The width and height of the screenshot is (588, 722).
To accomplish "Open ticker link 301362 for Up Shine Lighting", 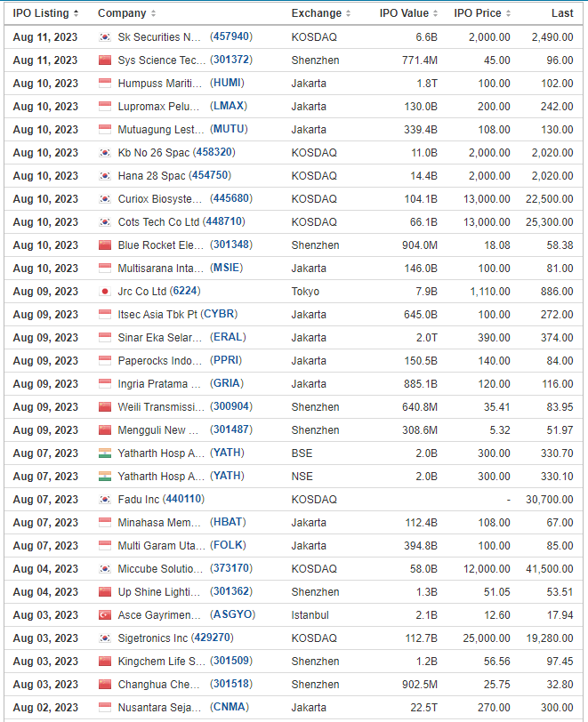I will click(231, 590).
